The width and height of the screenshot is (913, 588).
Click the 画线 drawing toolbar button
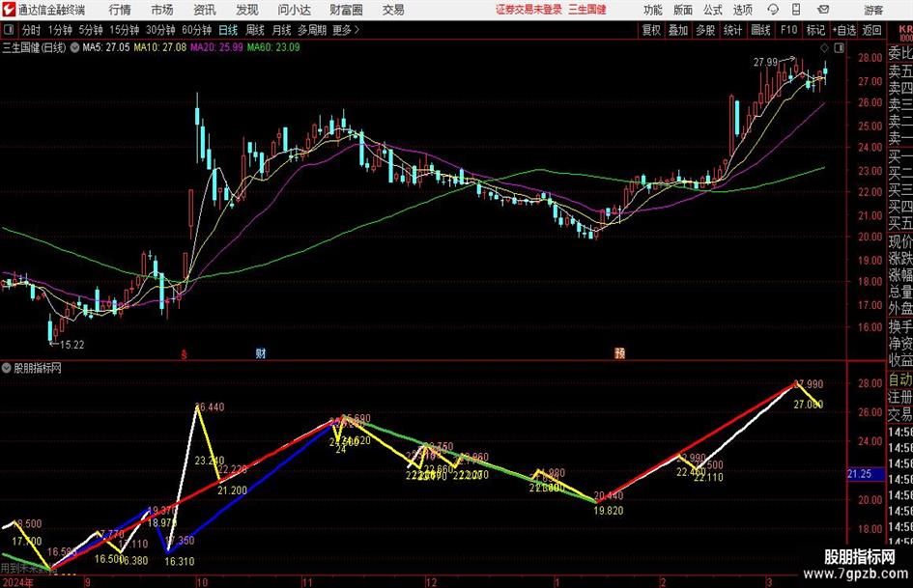coord(760,30)
